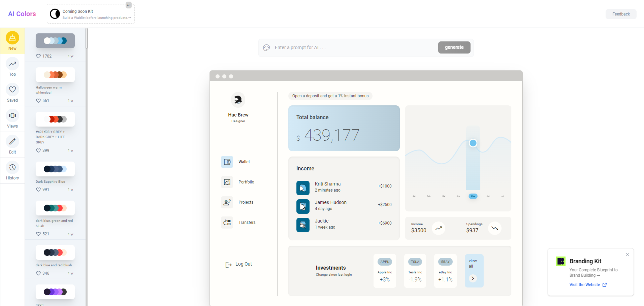Screen dimensions: 644x306
Task: Open the Feedback button
Action: 621,14
